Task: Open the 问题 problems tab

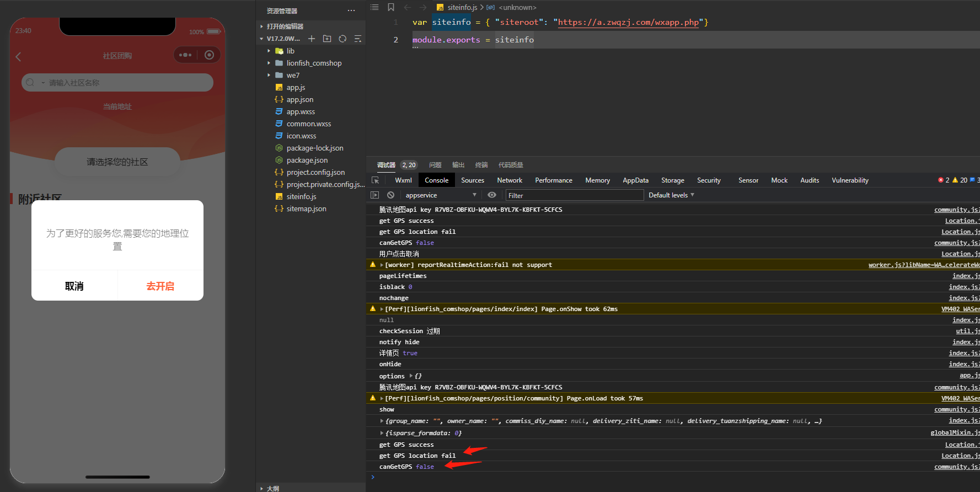Action: (x=435, y=165)
